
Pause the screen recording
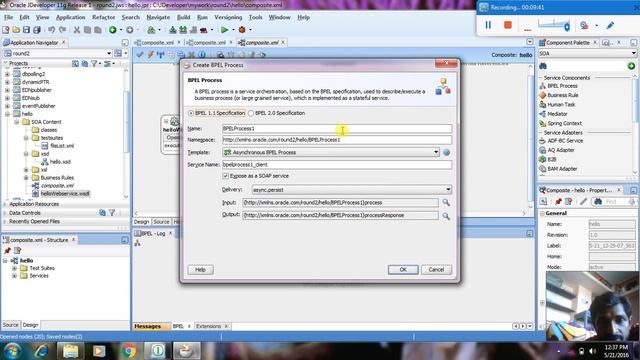click(x=488, y=25)
